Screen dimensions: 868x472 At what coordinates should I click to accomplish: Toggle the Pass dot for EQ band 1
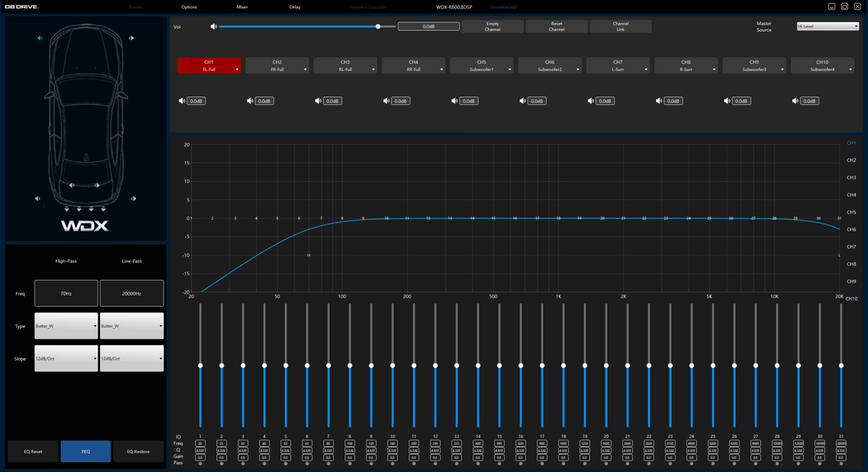[x=200, y=463]
